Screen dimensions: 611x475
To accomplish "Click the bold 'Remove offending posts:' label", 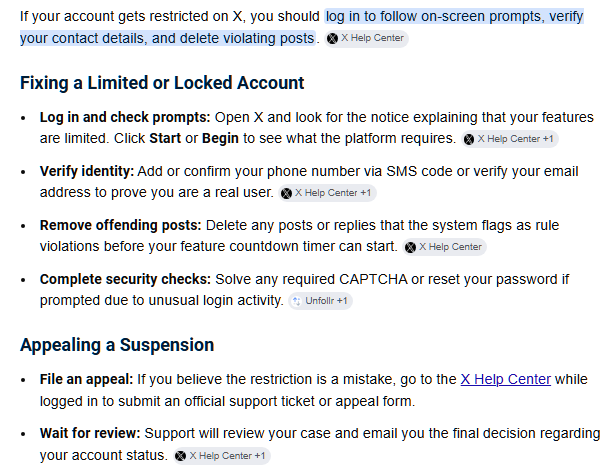I will [x=120, y=225].
